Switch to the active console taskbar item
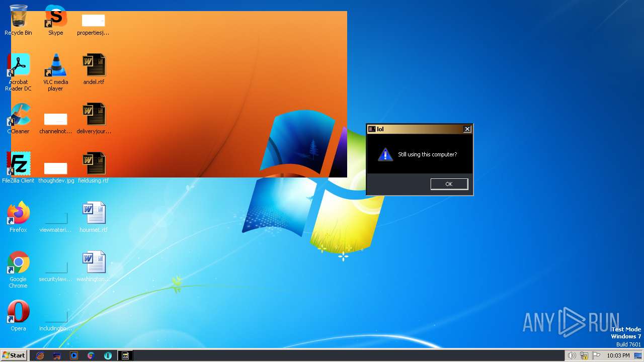Image resolution: width=644 pixels, height=362 pixels. coord(126,355)
